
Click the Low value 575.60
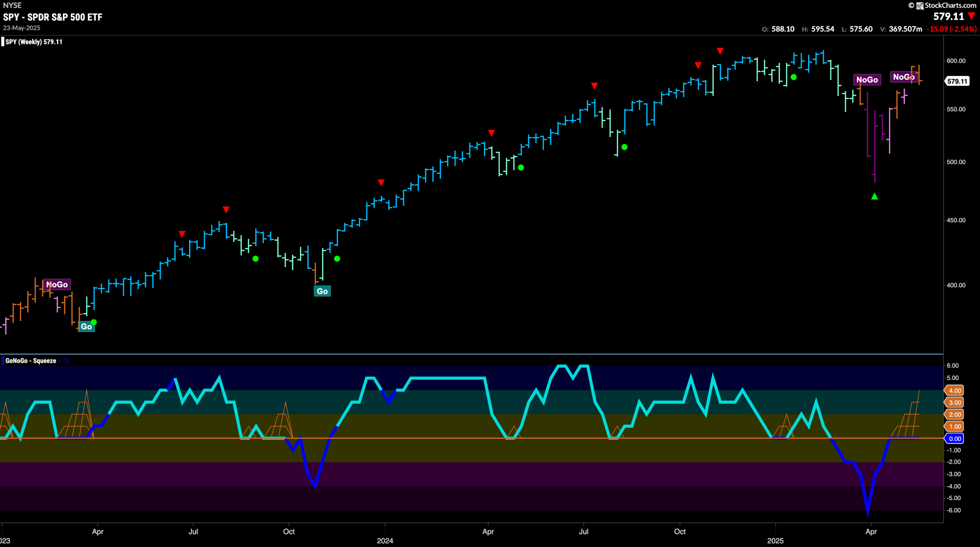click(x=861, y=29)
